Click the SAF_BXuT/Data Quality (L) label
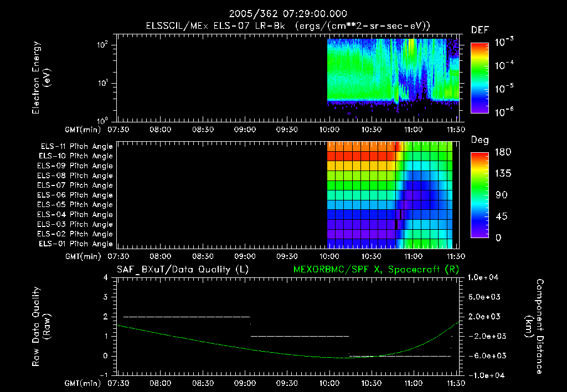This screenshot has width=567, height=392. [x=183, y=270]
